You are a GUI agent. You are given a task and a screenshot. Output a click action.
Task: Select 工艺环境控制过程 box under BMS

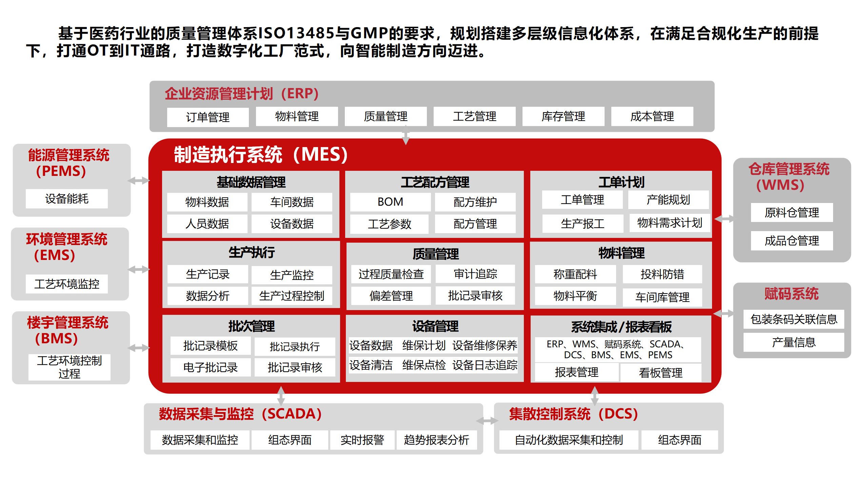coord(70,367)
